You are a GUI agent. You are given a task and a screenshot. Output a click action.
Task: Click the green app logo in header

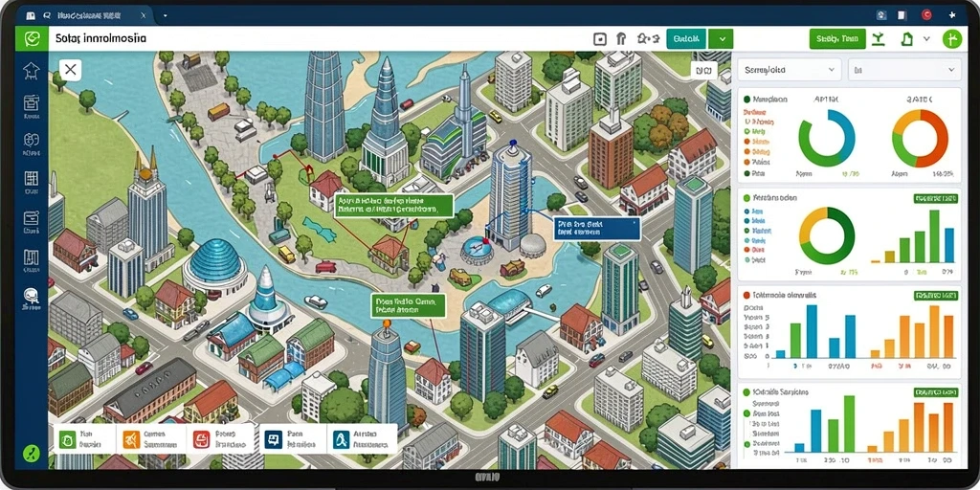tap(32, 38)
